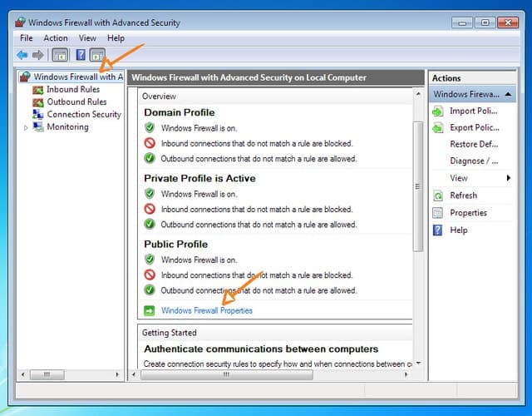Click the center pane vertical scrollbar thumb
532x416 pixels.
click(418, 186)
